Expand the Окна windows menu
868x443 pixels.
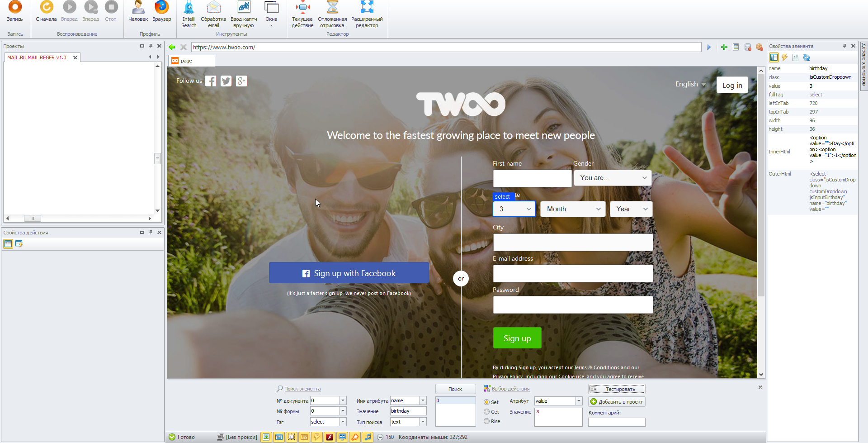[x=271, y=14]
